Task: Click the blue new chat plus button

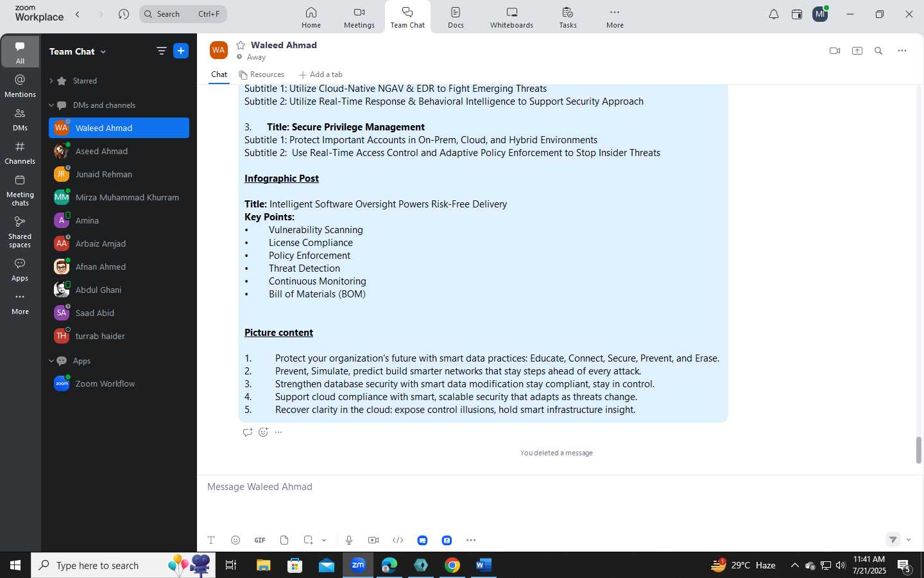Action: coord(181,51)
